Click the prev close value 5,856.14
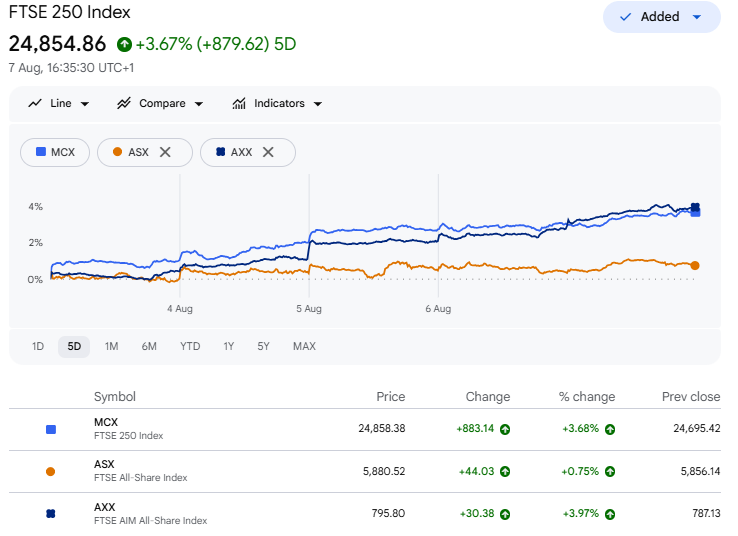The image size is (738, 536). 700,472
